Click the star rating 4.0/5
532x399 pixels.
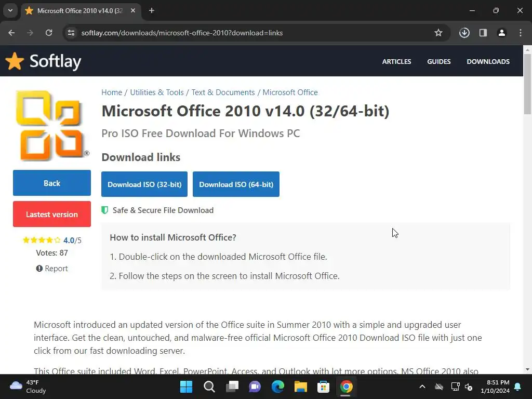point(52,240)
